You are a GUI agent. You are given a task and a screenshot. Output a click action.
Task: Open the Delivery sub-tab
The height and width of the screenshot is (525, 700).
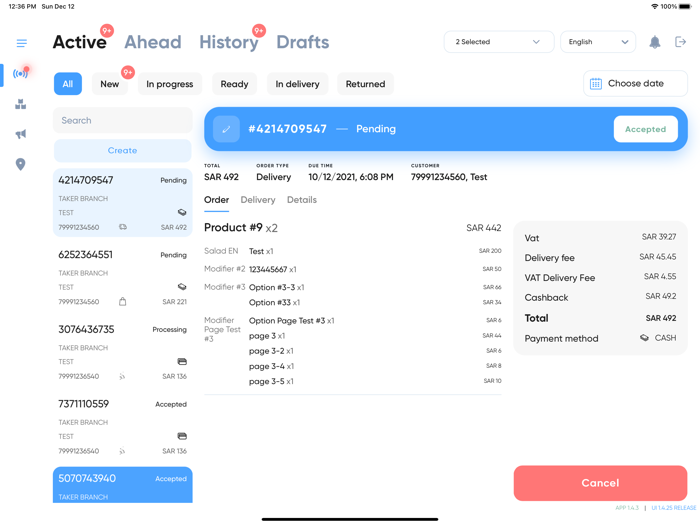click(x=258, y=200)
